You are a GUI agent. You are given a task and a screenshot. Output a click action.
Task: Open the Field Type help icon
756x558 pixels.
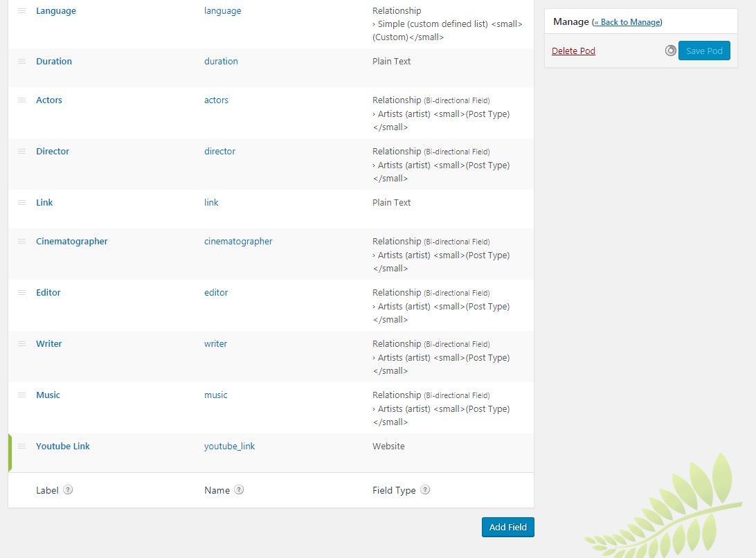click(425, 489)
